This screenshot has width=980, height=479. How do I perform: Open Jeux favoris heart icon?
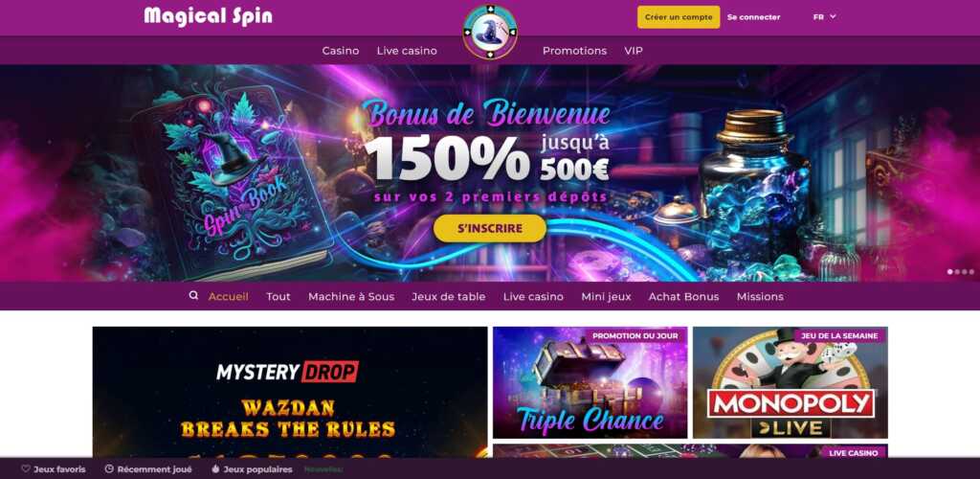pos(26,468)
